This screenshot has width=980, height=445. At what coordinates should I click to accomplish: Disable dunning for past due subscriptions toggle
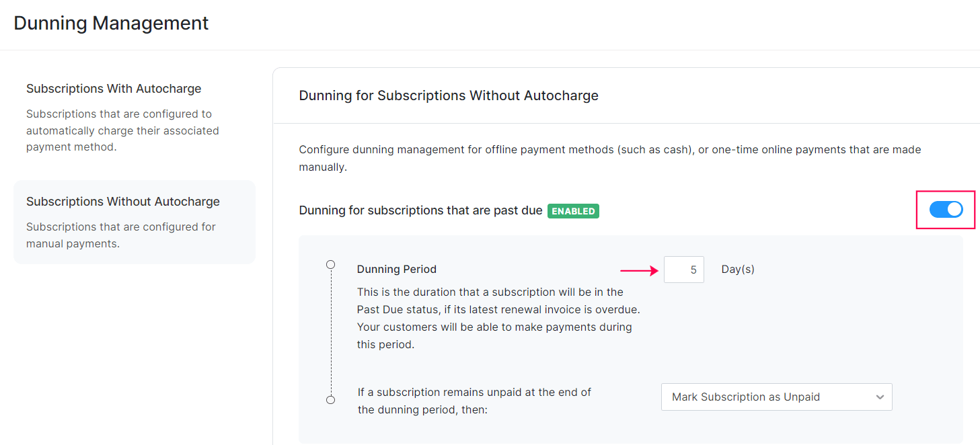pos(946,209)
